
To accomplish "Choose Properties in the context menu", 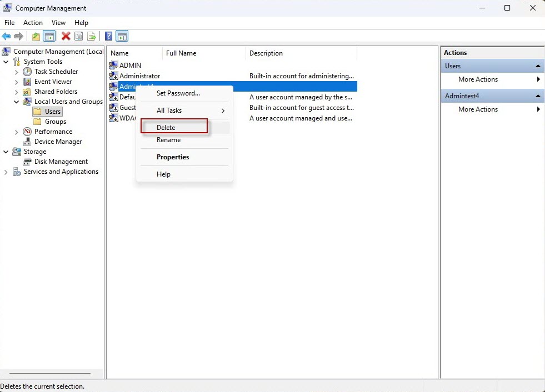I will point(184,157).
